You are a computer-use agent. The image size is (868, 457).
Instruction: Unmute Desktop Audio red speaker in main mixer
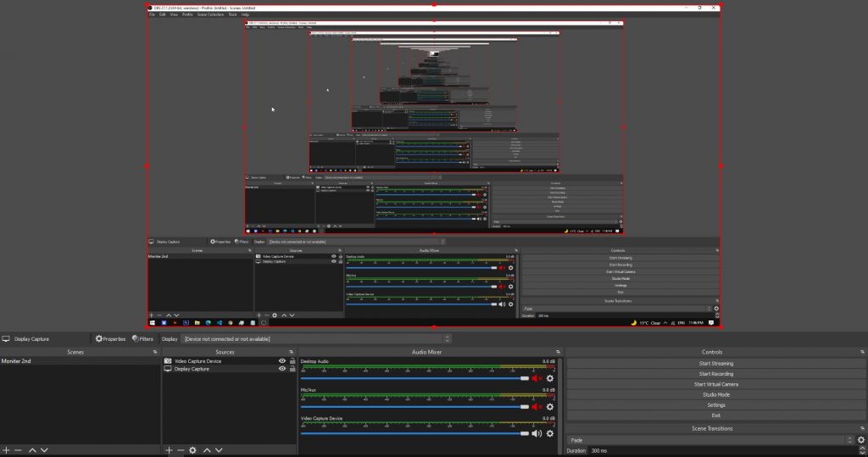537,378
